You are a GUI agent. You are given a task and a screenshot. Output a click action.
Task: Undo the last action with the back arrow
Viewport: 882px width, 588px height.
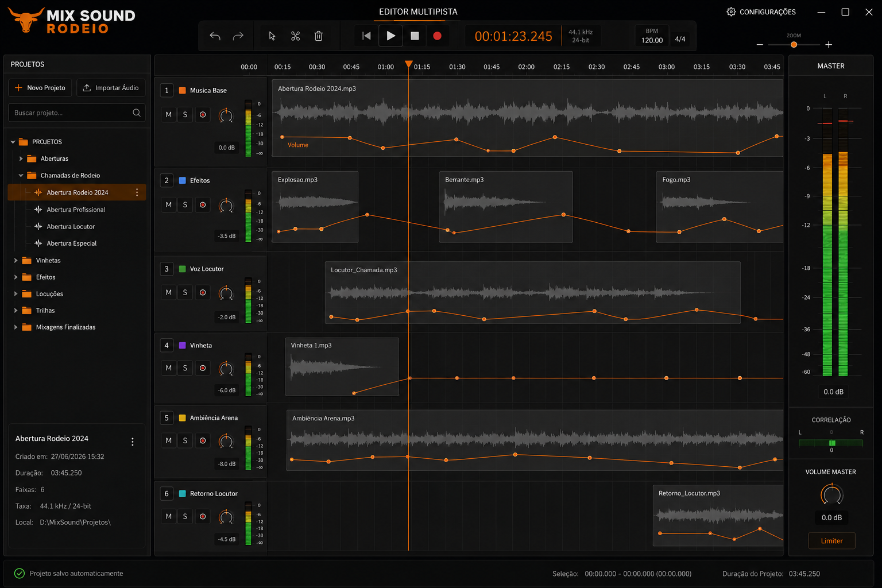[x=215, y=36]
